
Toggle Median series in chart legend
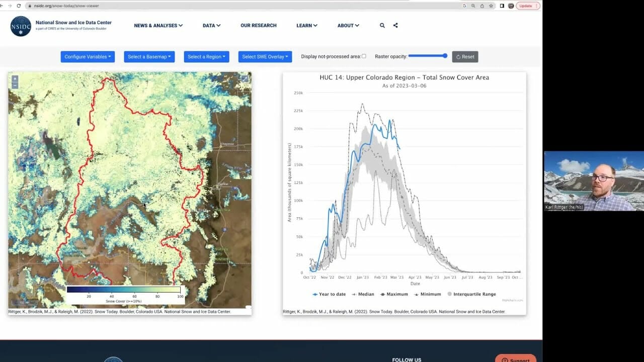[x=363, y=294]
